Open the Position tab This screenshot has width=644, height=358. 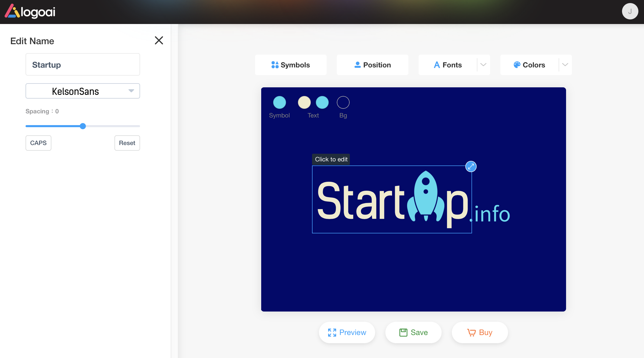click(372, 65)
